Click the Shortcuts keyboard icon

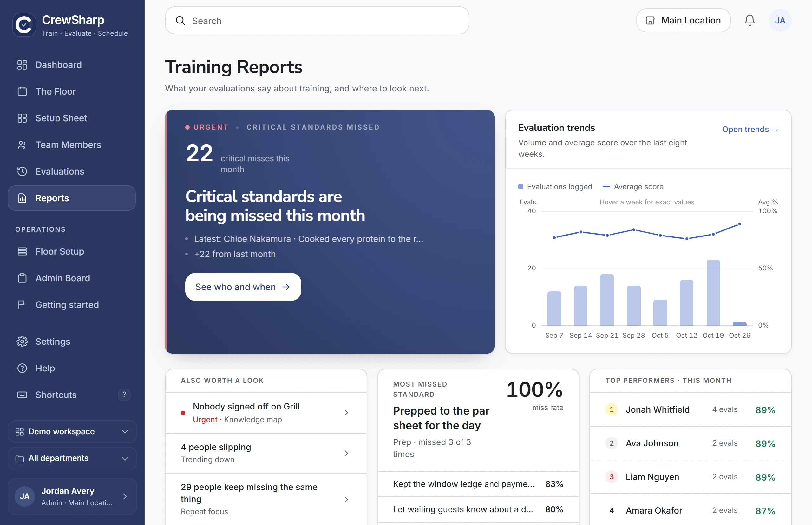pyautogui.click(x=22, y=395)
